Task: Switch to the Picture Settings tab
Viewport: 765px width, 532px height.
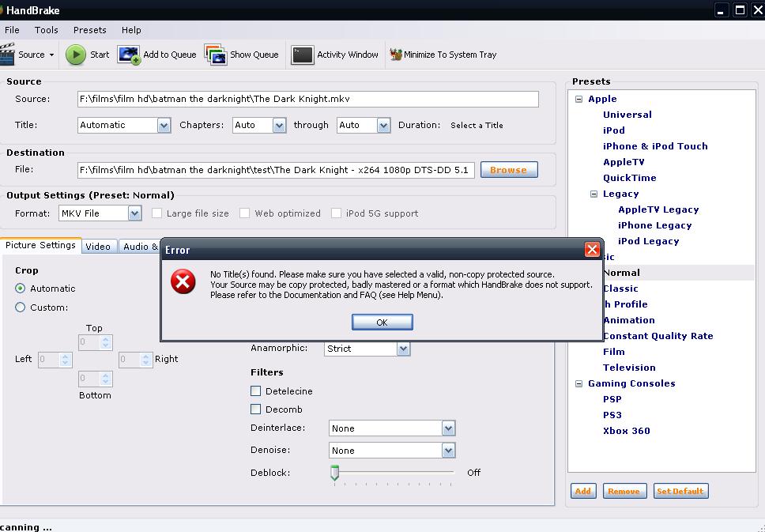Action: coord(40,245)
